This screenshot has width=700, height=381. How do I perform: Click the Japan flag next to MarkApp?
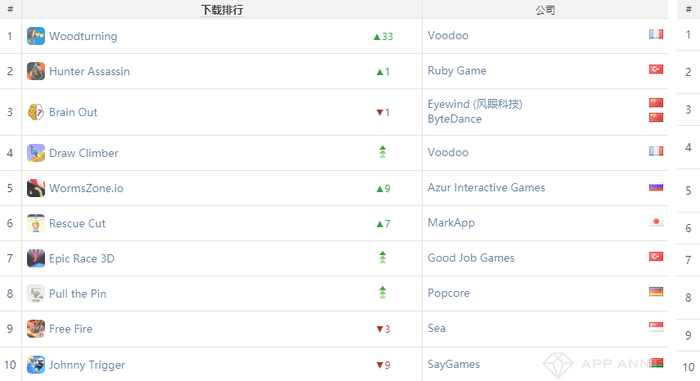(656, 222)
